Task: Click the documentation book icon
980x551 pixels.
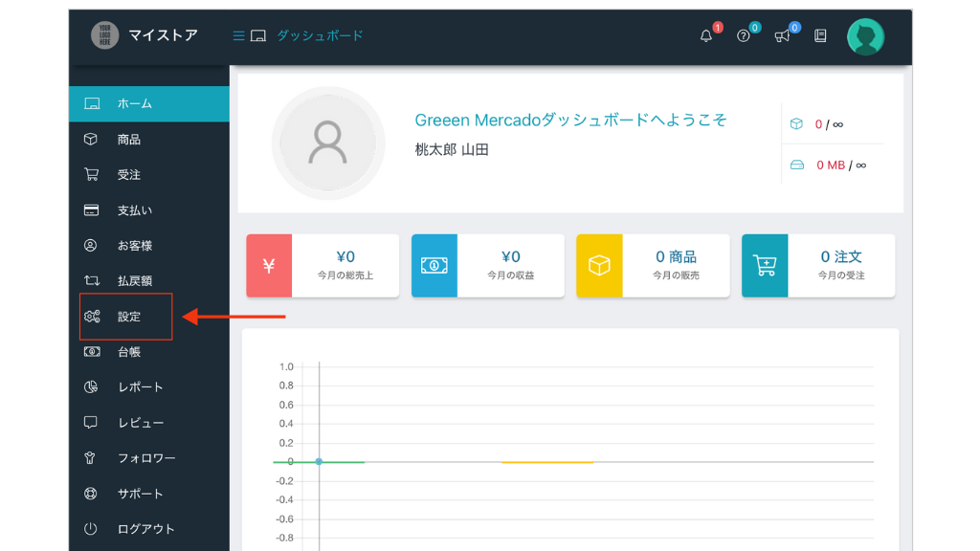Action: (818, 34)
